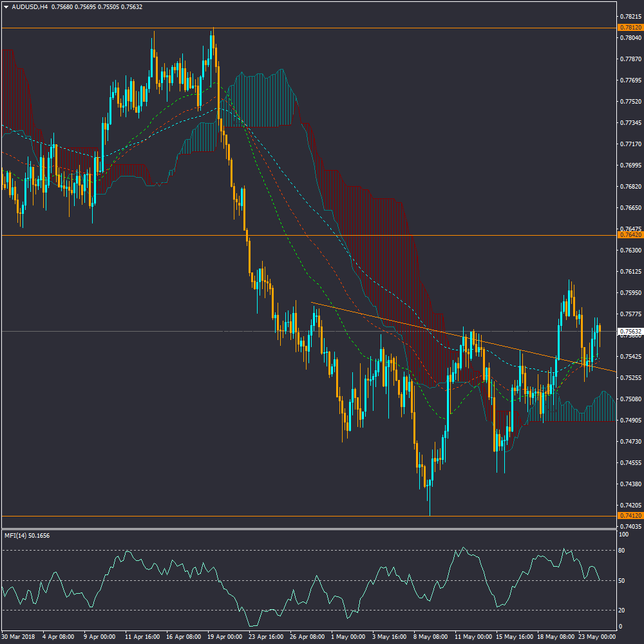Click the current price tag 0.75632
The image size is (644, 644).
pos(630,332)
